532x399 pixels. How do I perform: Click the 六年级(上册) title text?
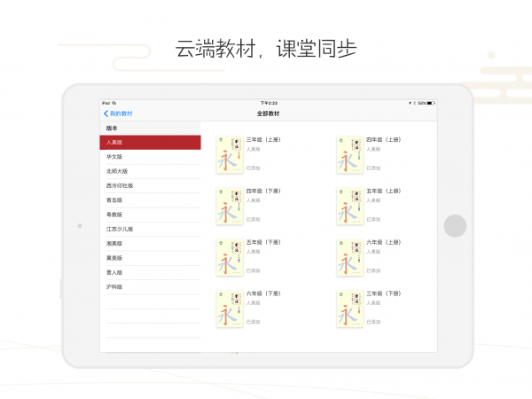(384, 242)
